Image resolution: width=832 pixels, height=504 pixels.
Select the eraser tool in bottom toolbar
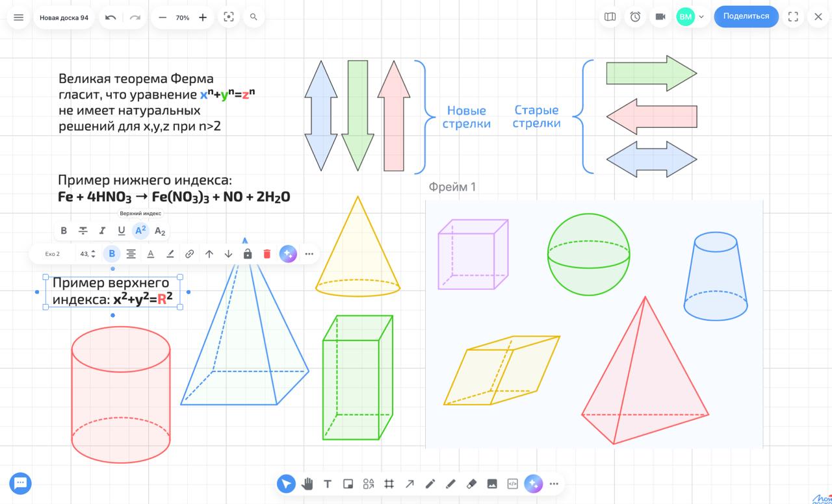click(471, 484)
